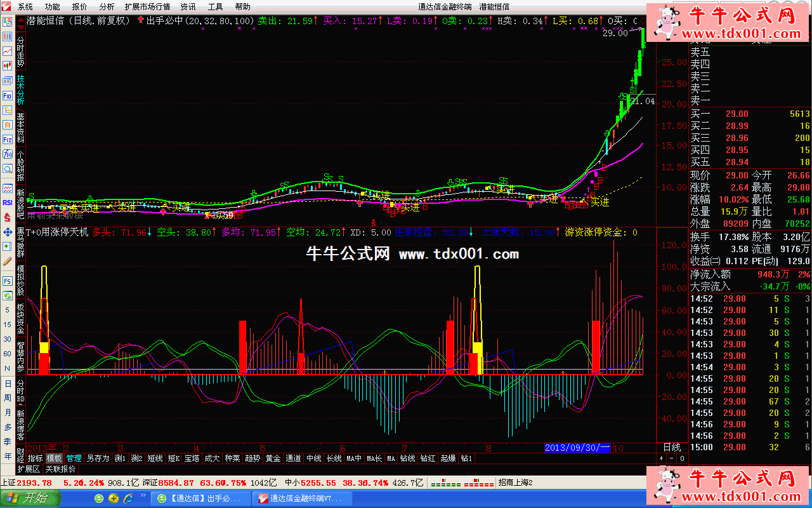Screen dimensions: 812x508
Task: Open the Internet Explorer quick launch icon
Action: 128,498
